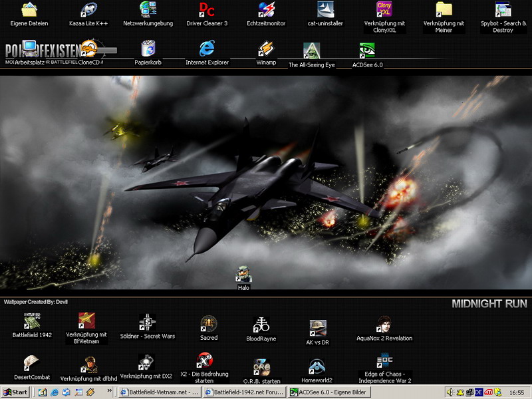
Task: Switch to ACDSee 6.0 - Eigene Bilder window
Action: (x=329, y=392)
